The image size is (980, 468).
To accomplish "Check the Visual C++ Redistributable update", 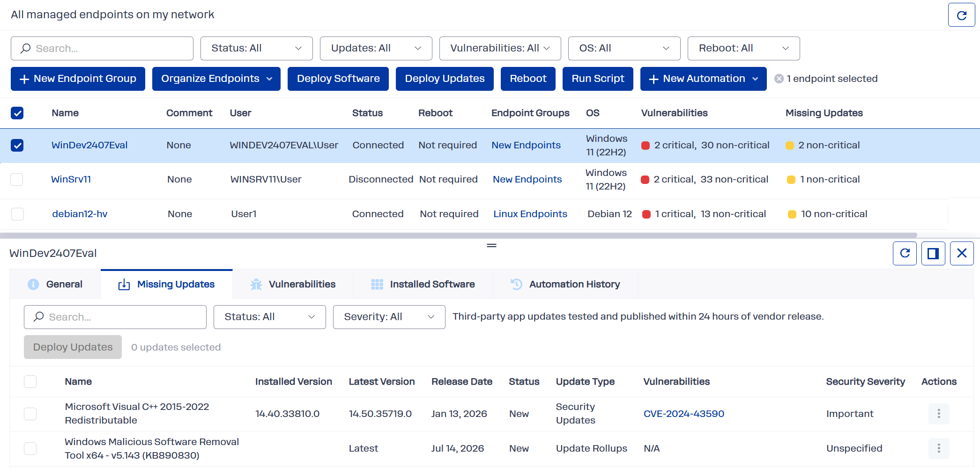I will 30,414.
